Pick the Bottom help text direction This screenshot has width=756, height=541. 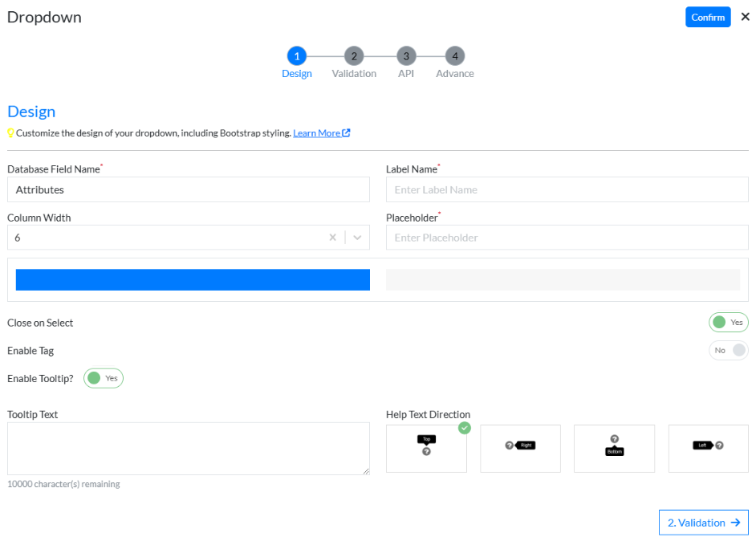click(614, 448)
